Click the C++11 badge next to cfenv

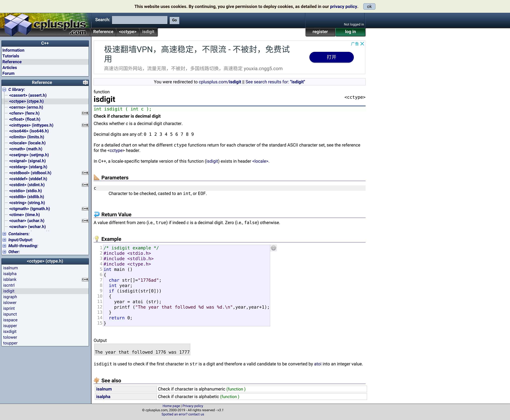point(85,113)
